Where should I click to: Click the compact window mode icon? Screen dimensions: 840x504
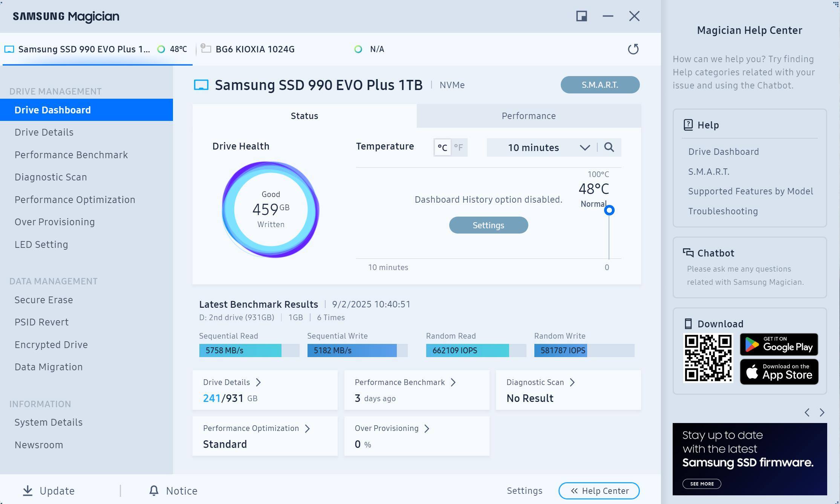click(x=581, y=16)
